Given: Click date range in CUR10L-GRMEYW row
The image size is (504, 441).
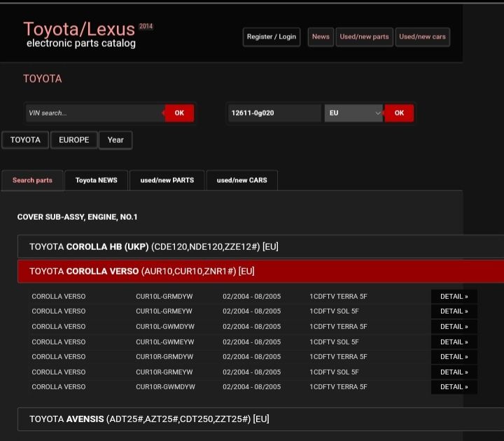Looking at the screenshot, I should click(x=252, y=311).
